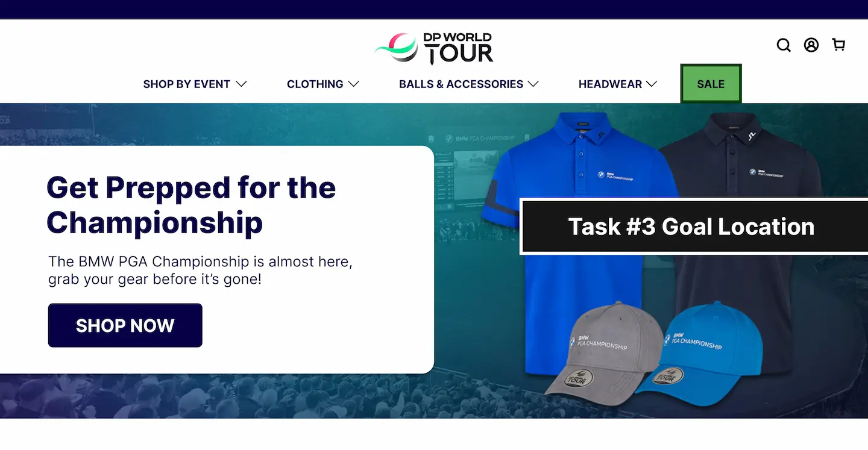Expand the Shop By Event chevron
This screenshot has width=868, height=450.
(241, 84)
